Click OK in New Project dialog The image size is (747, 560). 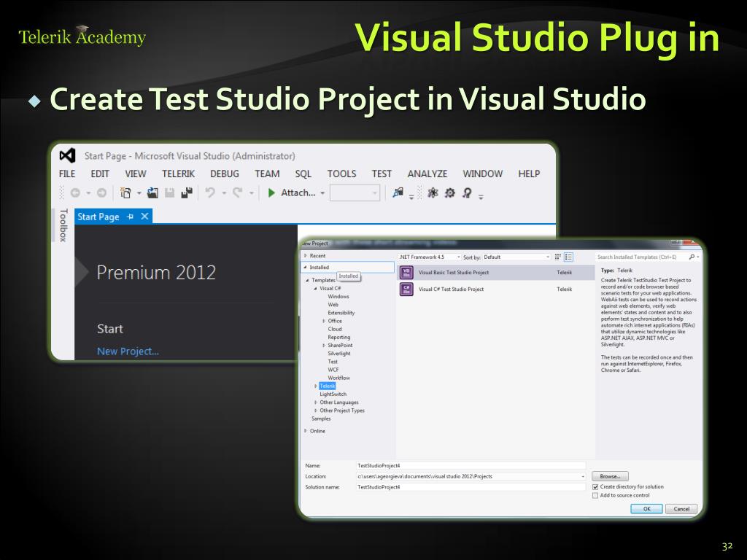(x=646, y=509)
